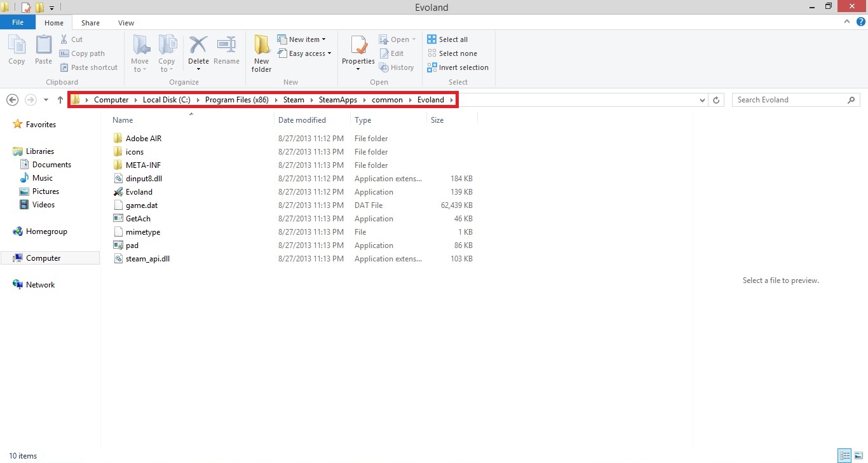Open the File menu tab

[18, 22]
